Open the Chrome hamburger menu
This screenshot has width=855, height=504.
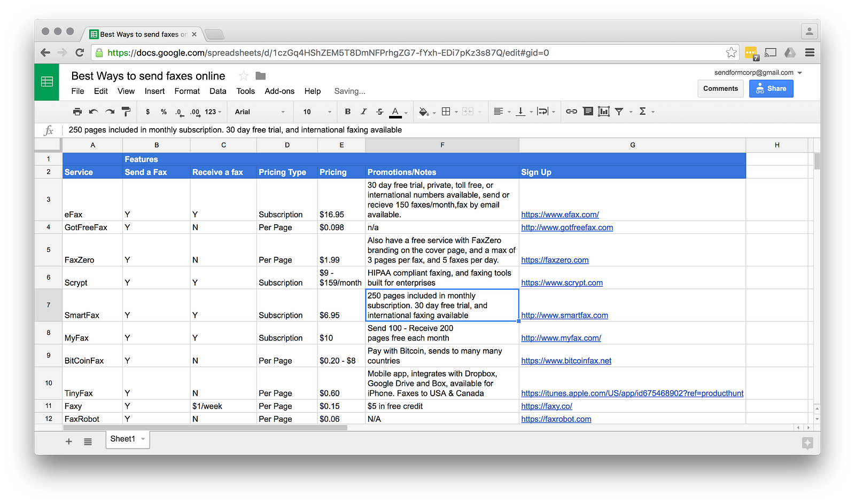coord(810,52)
